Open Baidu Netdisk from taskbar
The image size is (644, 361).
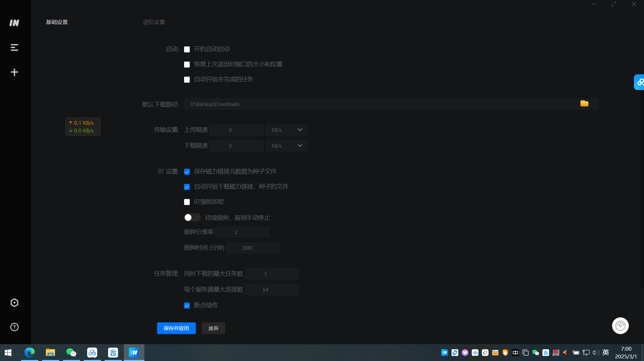tap(92, 353)
